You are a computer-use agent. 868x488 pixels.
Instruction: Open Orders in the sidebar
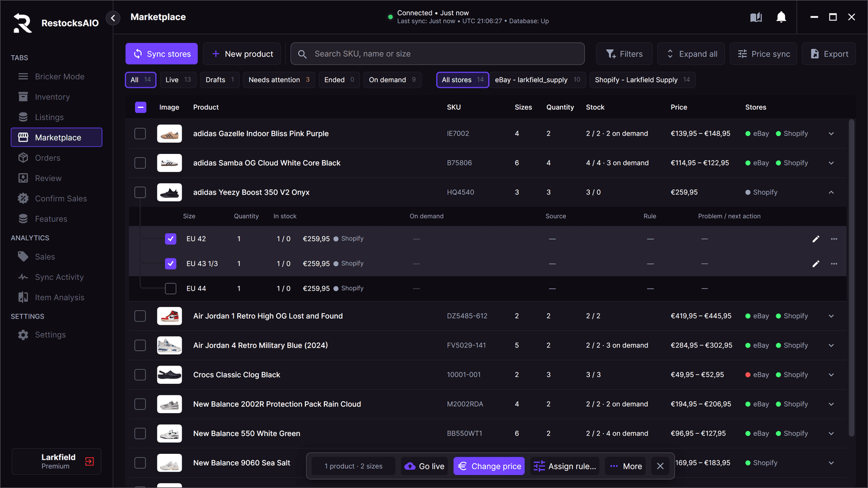56,158
